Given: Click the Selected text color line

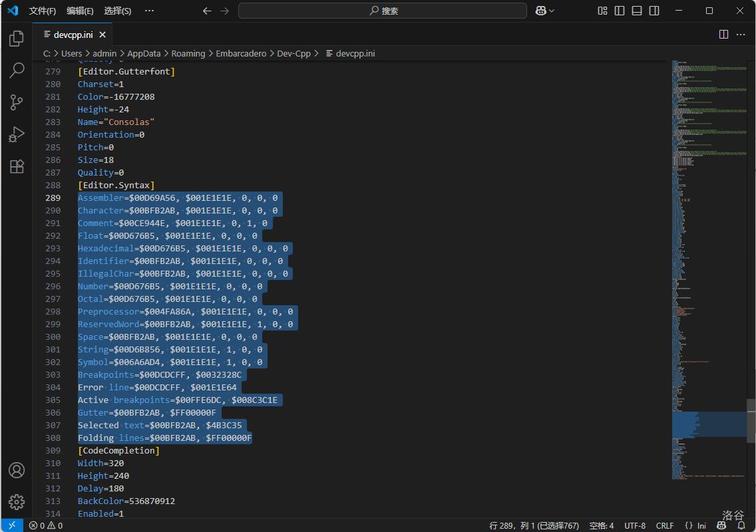Looking at the screenshot, I should (160, 426).
